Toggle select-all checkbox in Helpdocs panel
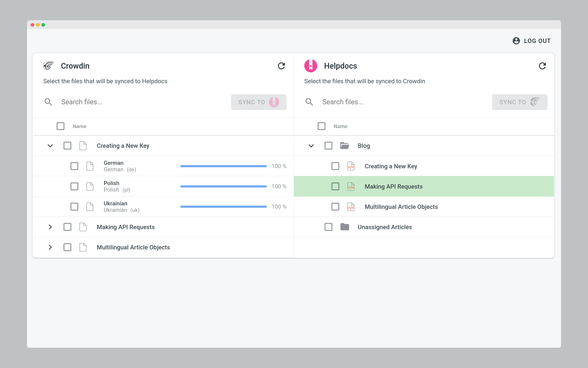This screenshot has height=368, width=588. (322, 126)
